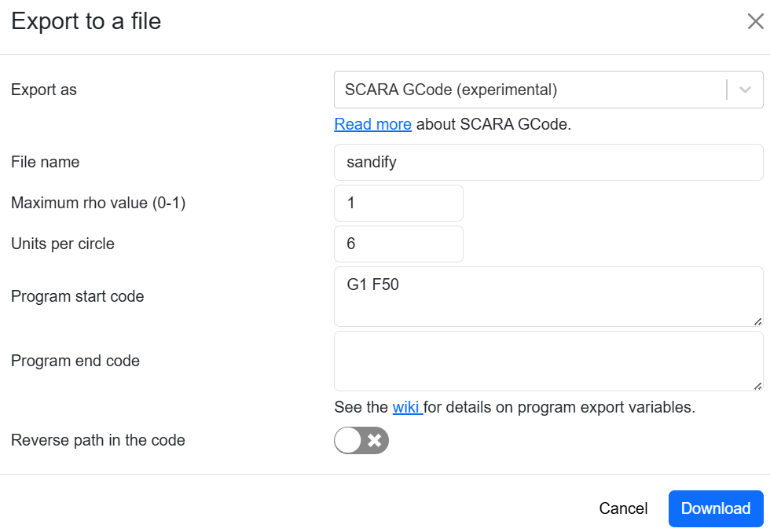Click the X icon inside the reverse toggle
Image resolution: width=770 pixels, height=532 pixels.
pos(375,441)
